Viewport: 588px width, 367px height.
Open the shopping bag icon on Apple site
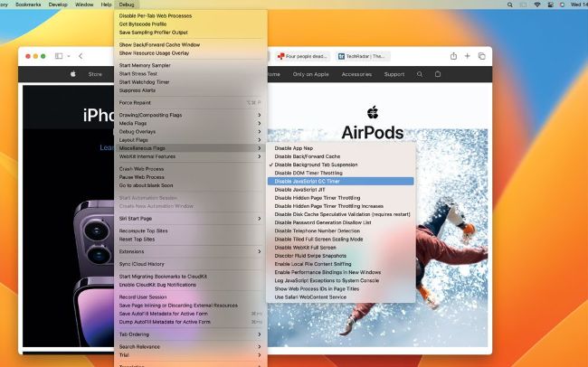(438, 74)
